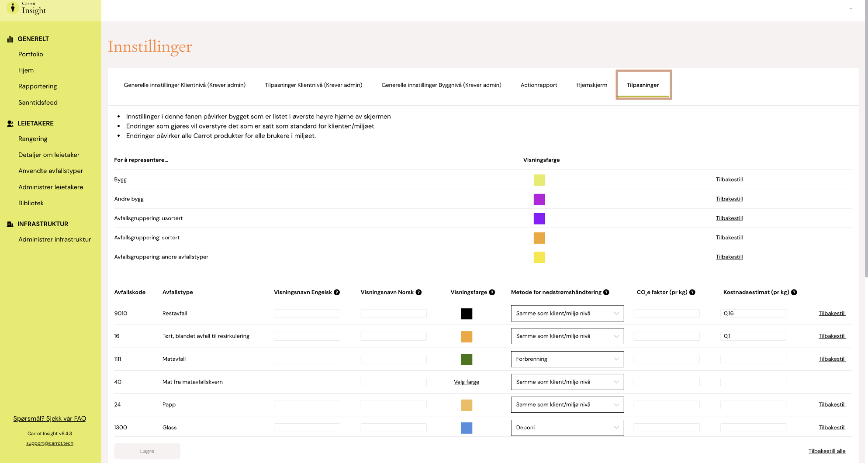
Task: Switch to the Actionrapport tab
Action: point(539,85)
